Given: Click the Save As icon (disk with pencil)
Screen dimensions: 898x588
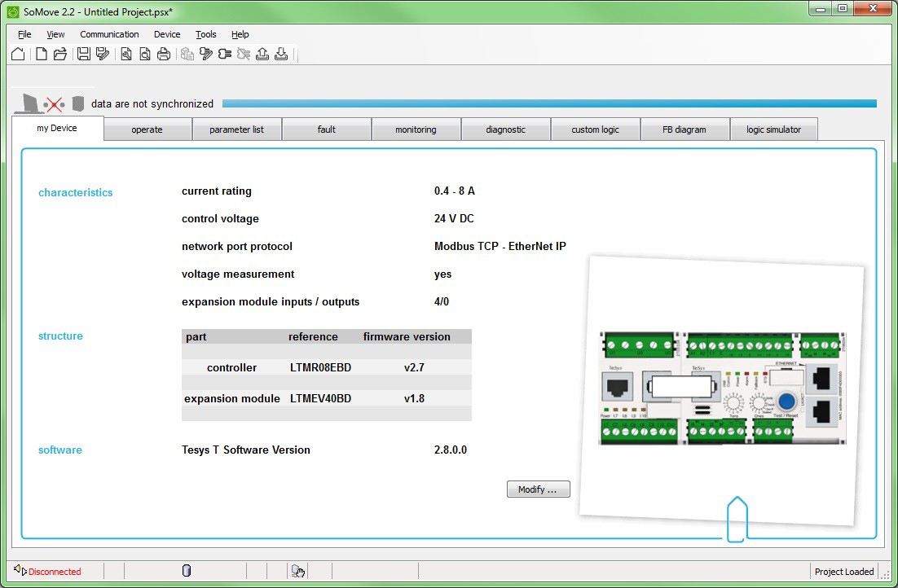Looking at the screenshot, I should (103, 54).
